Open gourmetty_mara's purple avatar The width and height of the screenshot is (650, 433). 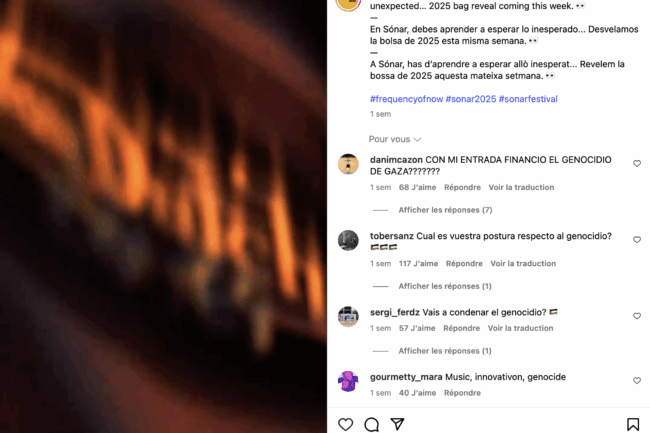point(348,381)
